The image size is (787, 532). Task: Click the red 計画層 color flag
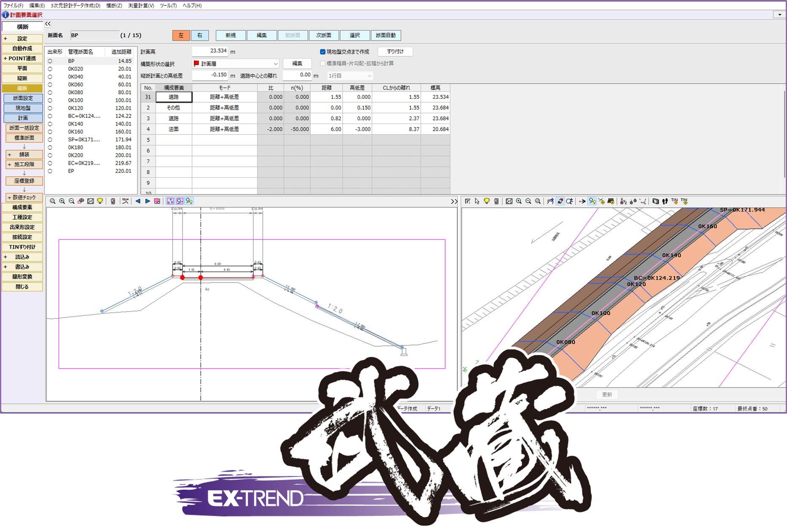coord(196,64)
